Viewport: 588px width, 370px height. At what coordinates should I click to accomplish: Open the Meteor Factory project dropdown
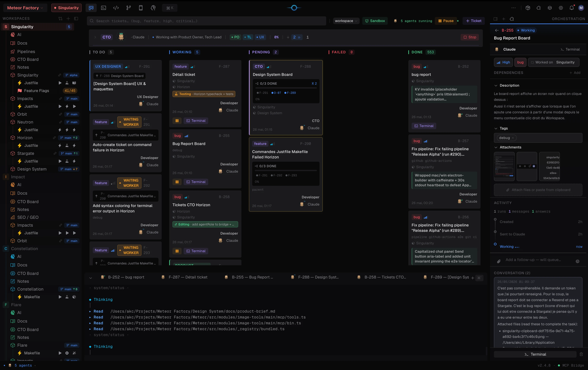[25, 8]
